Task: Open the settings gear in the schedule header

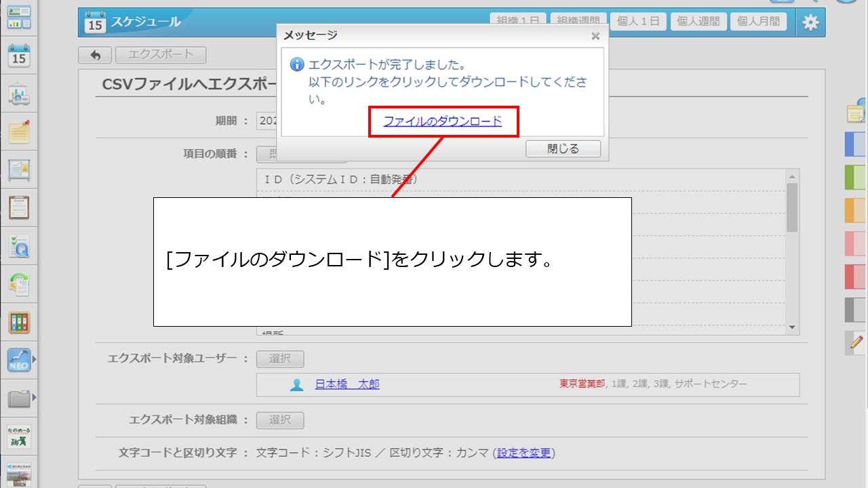Action: (x=810, y=22)
